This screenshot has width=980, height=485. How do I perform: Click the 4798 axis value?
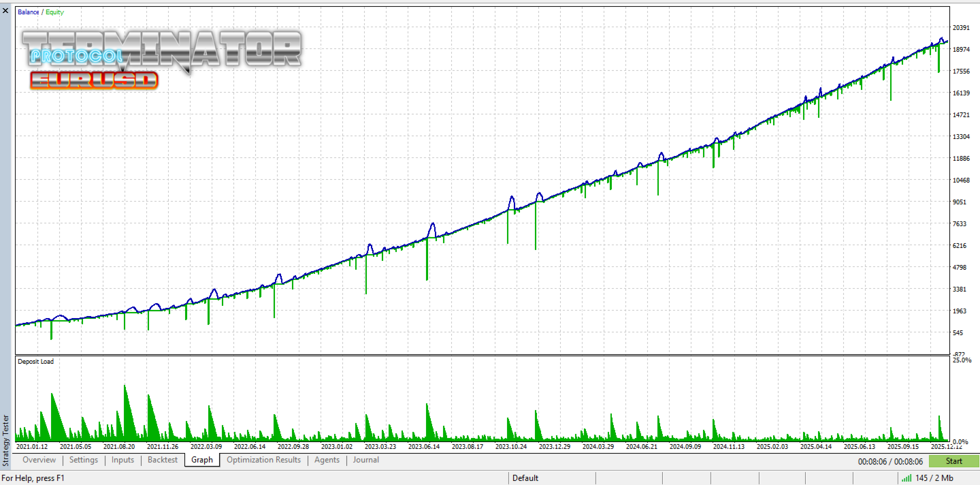[x=960, y=268]
